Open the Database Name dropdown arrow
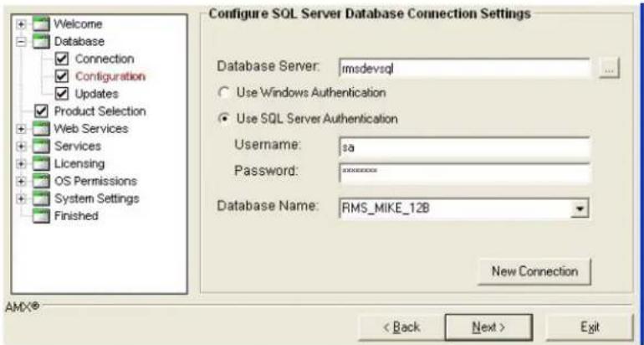 click(580, 208)
